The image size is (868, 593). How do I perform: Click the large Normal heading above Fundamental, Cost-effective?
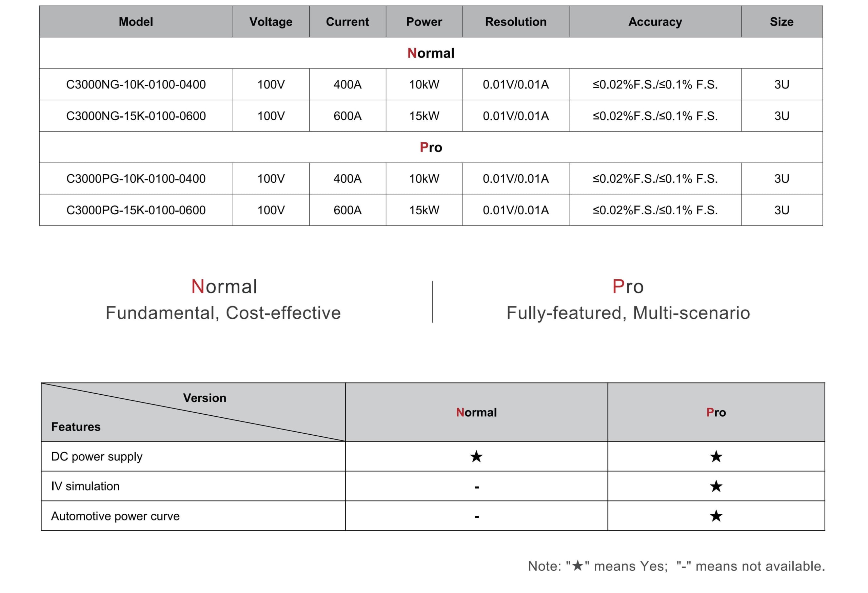[224, 286]
